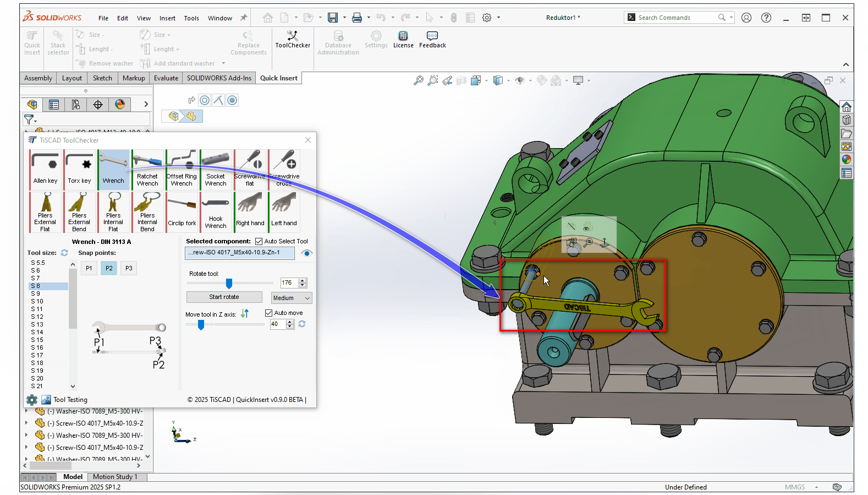Open the Feedback ribbon command
The height and width of the screenshot is (495, 868).
tap(432, 40)
